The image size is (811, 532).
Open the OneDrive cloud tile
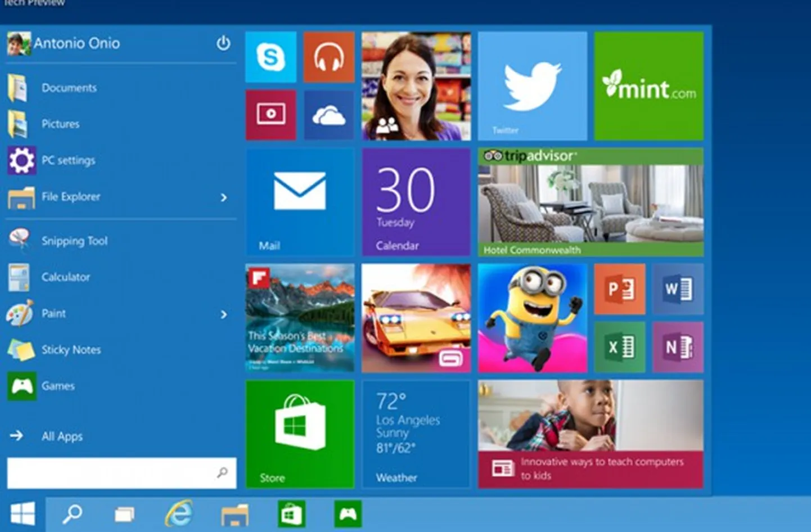pos(329,115)
